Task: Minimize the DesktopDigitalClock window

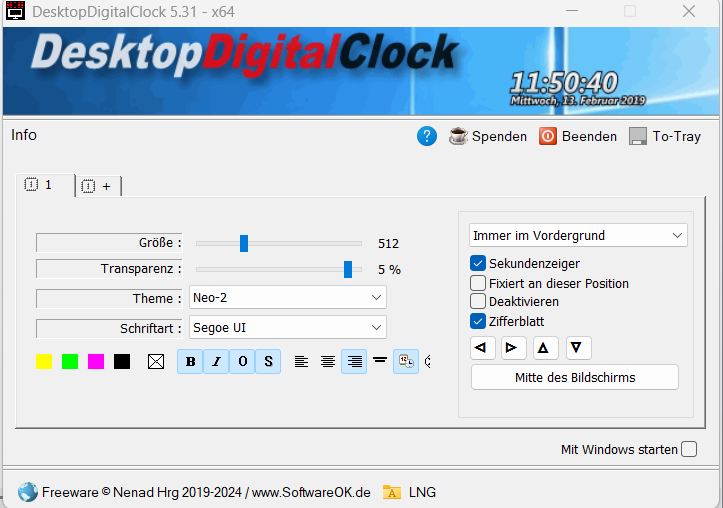Action: point(572,11)
